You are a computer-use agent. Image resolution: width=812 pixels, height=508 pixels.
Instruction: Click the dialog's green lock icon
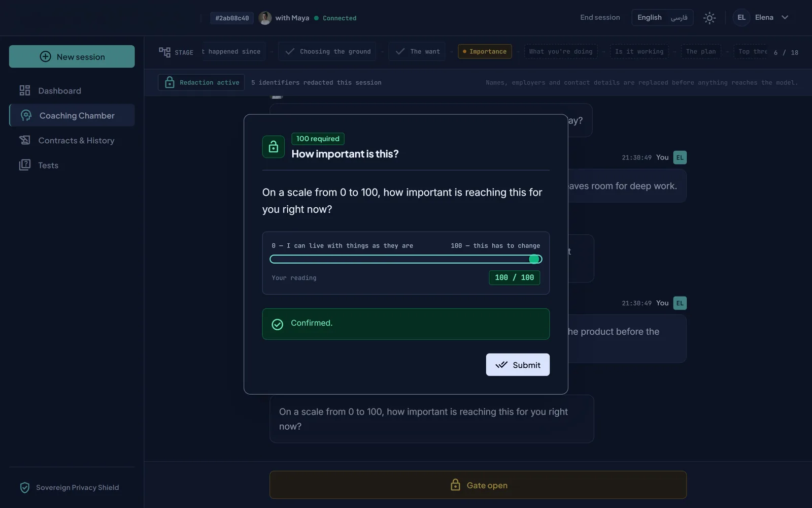[274, 147]
